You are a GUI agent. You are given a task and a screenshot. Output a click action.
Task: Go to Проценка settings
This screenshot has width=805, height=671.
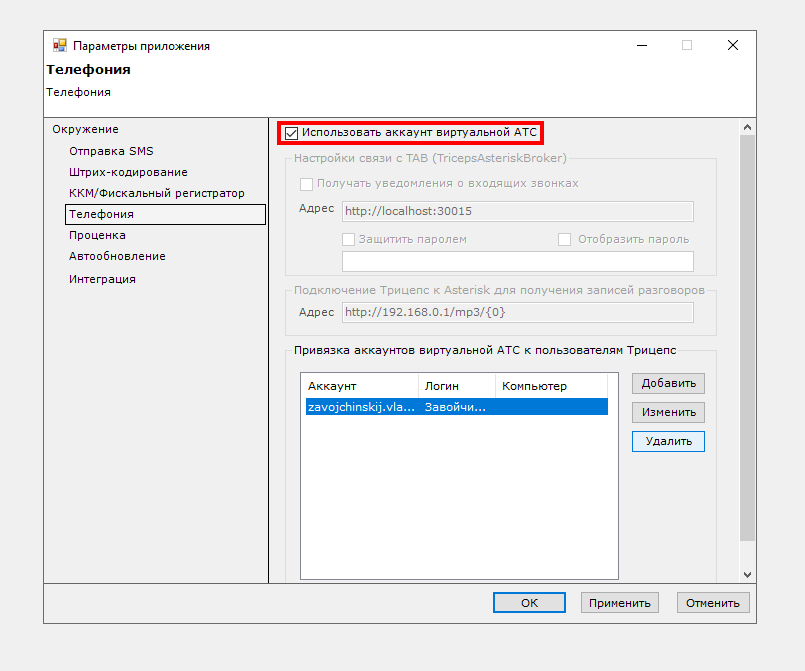[x=97, y=235]
